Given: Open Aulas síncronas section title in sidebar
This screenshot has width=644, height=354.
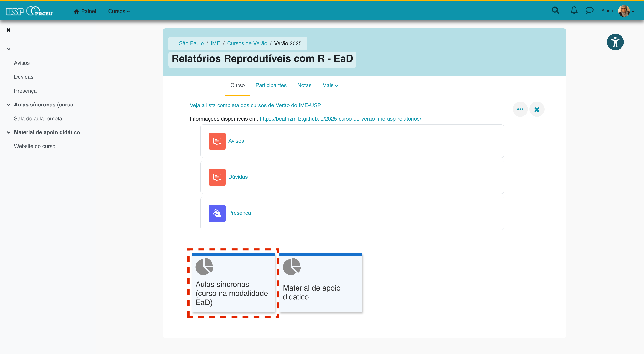Looking at the screenshot, I should click(47, 105).
